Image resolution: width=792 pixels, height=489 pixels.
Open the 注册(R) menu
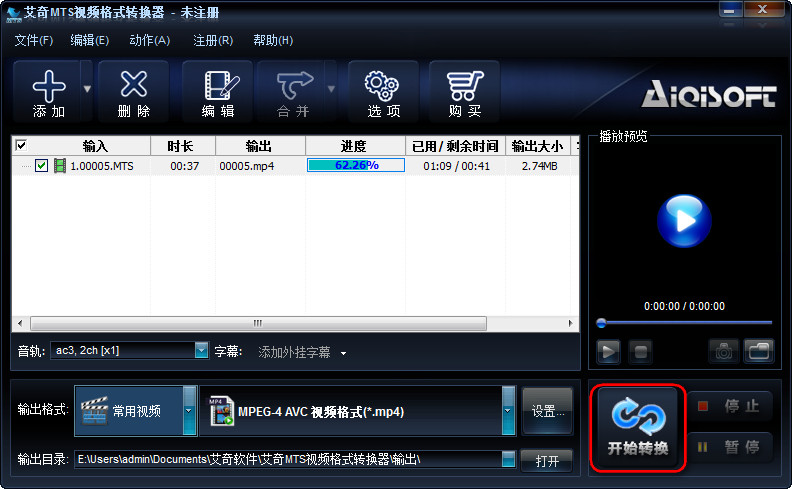(213, 40)
